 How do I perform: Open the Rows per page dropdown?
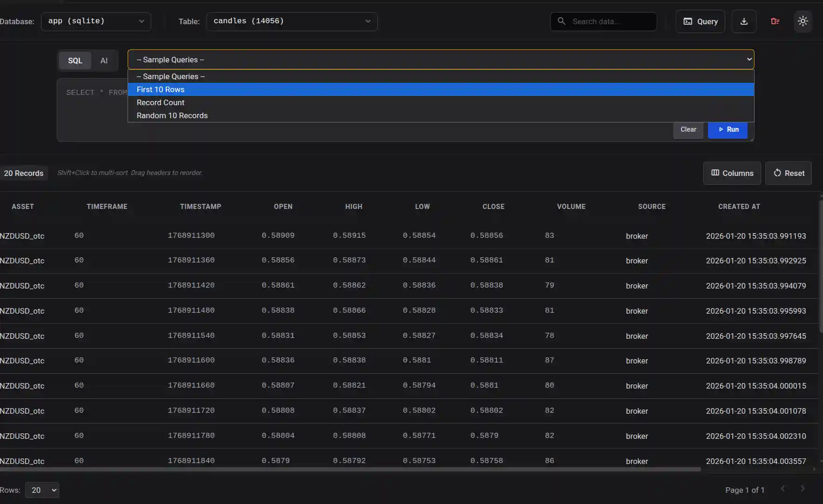[41, 490]
